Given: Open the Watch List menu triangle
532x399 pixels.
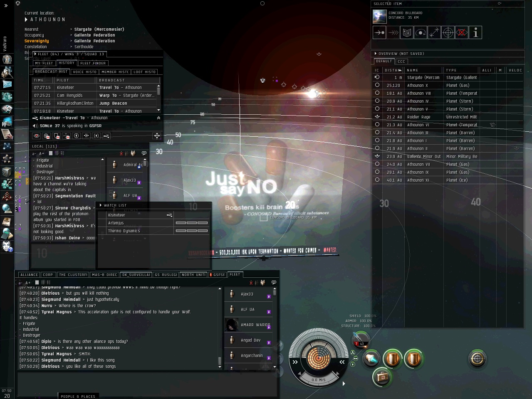Looking at the screenshot, I should pos(101,205).
